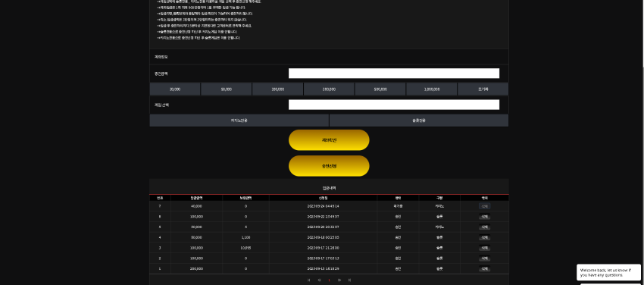Select the 슬롯전용 slot-only option

(419, 121)
